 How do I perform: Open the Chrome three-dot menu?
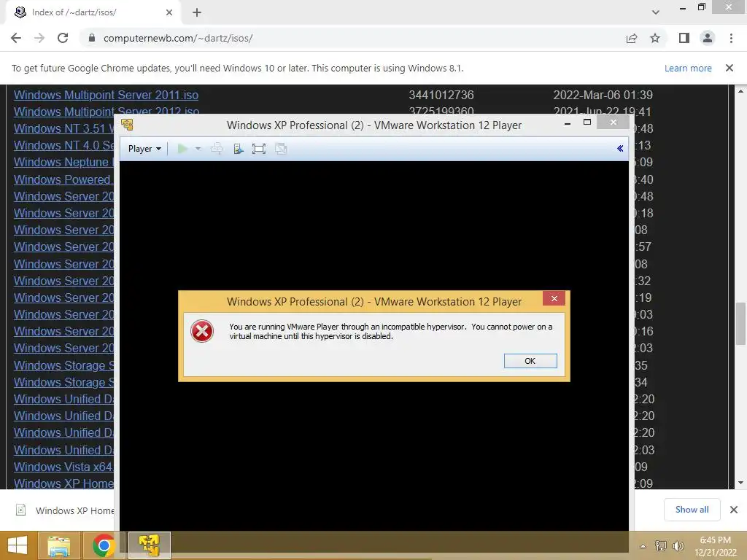click(x=731, y=38)
